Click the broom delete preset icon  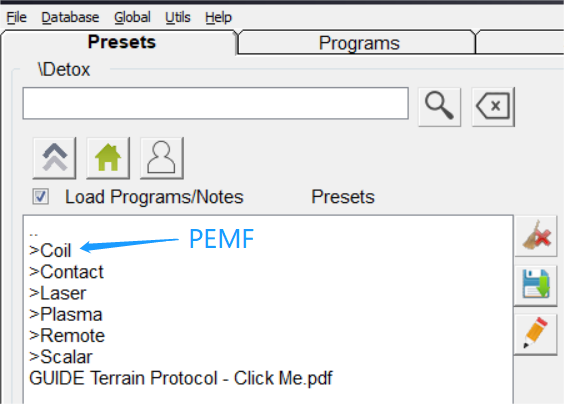coord(536,236)
